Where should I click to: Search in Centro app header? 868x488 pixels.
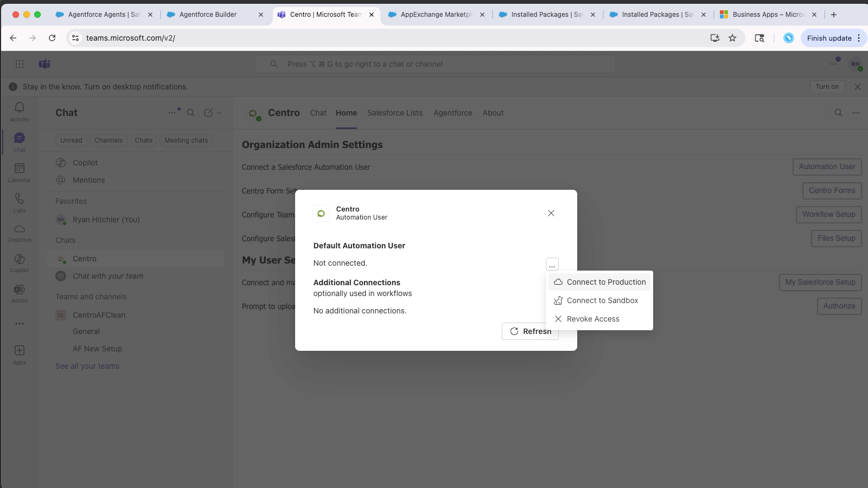[x=838, y=113]
